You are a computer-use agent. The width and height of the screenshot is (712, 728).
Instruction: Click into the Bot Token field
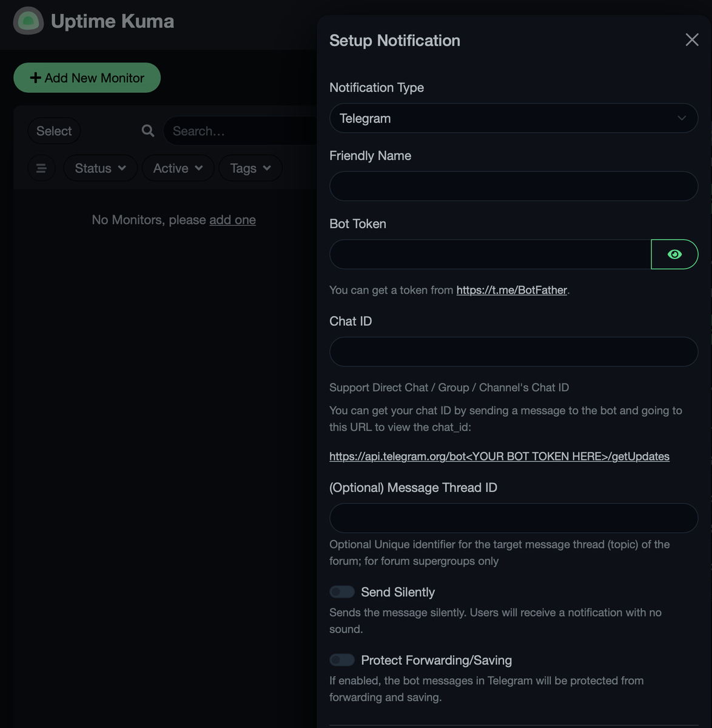[x=490, y=254]
